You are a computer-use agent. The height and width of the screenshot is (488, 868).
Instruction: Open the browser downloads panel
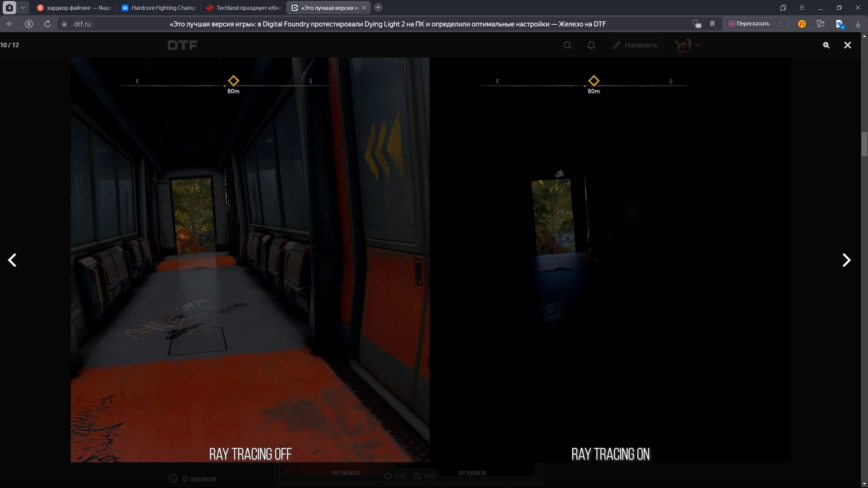858,24
